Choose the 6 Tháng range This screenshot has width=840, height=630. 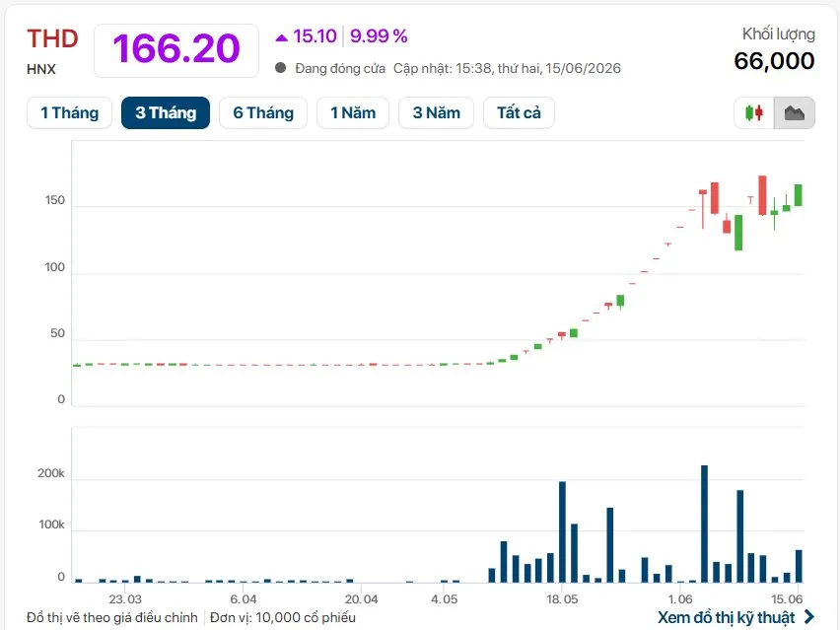click(263, 113)
